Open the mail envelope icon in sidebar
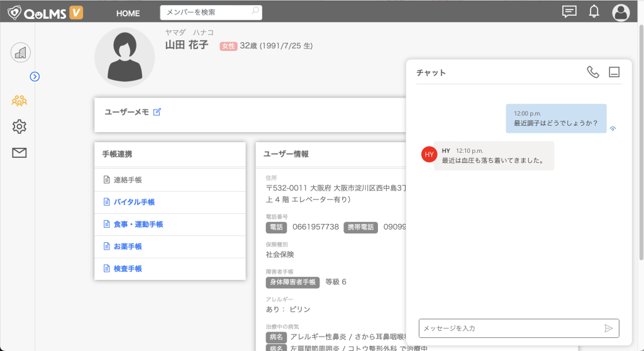The height and width of the screenshot is (351, 644). coord(19,152)
